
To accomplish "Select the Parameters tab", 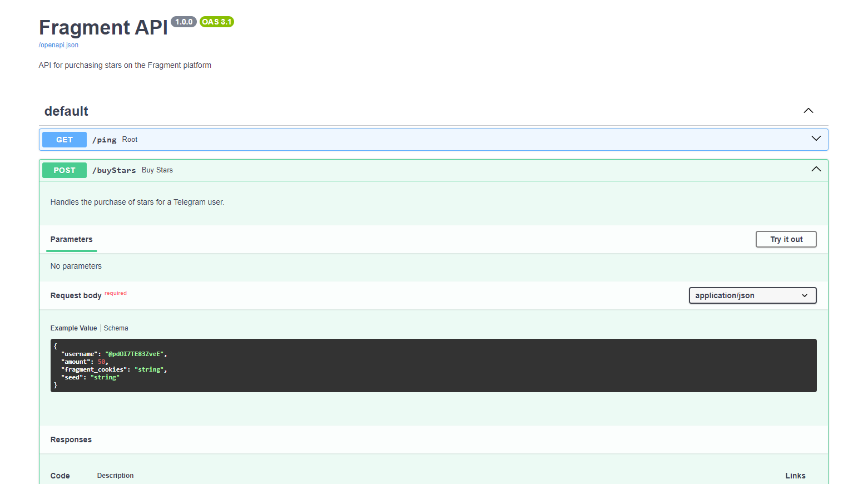I will pos(71,239).
